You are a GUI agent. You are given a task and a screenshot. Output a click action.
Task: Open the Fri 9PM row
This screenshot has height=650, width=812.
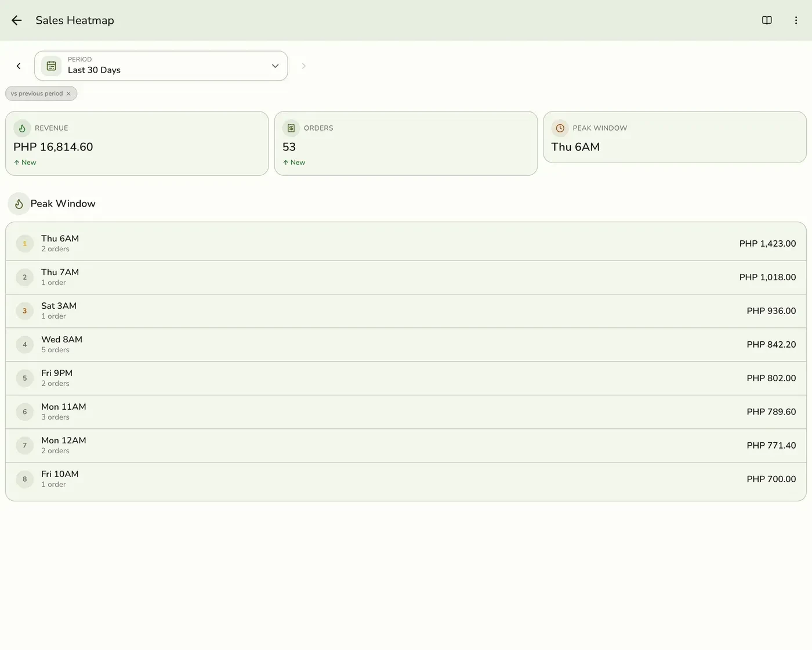click(406, 378)
